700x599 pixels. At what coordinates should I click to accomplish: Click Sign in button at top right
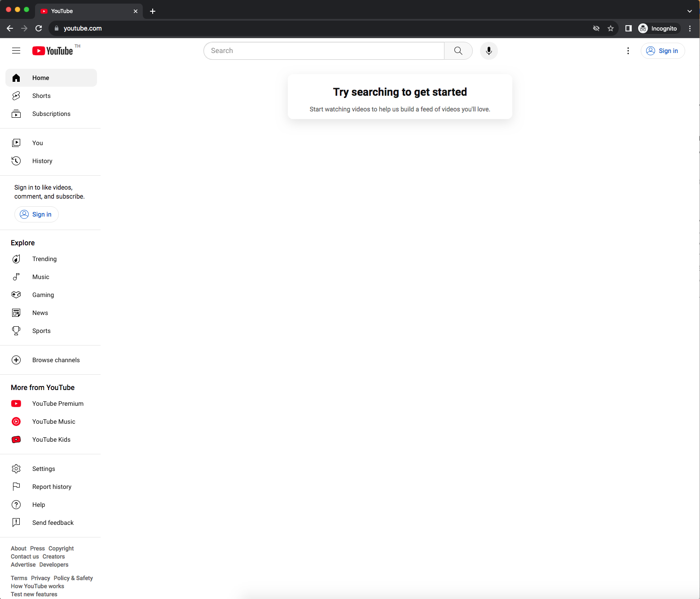coord(663,51)
